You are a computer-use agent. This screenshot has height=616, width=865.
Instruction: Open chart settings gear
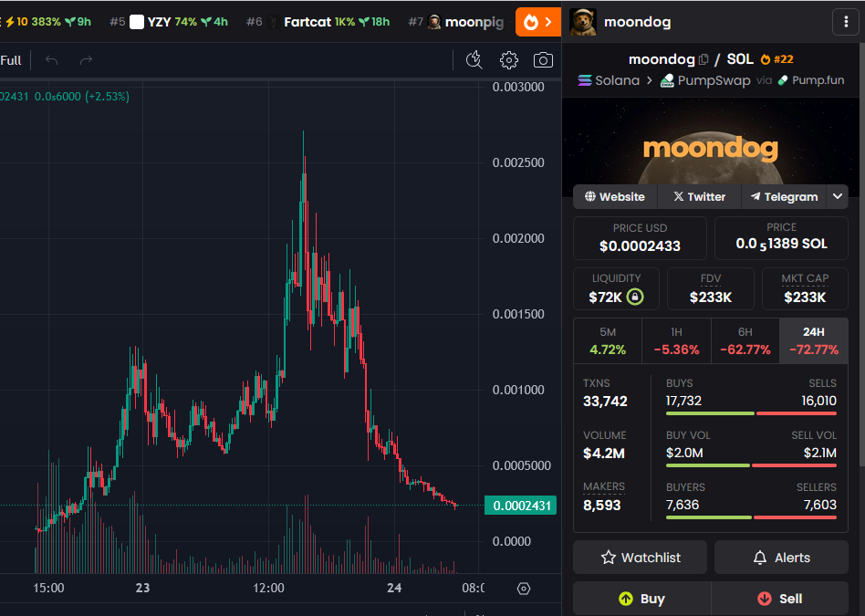(x=508, y=60)
